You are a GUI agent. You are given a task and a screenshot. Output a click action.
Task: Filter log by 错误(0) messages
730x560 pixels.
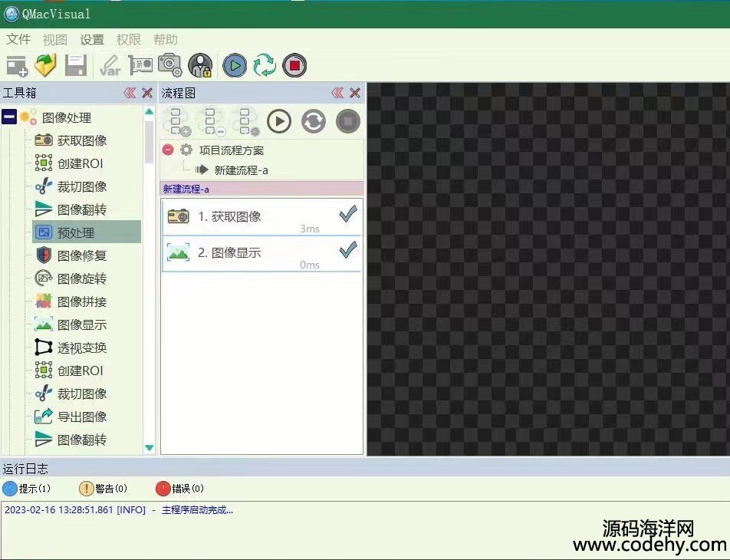click(x=179, y=488)
